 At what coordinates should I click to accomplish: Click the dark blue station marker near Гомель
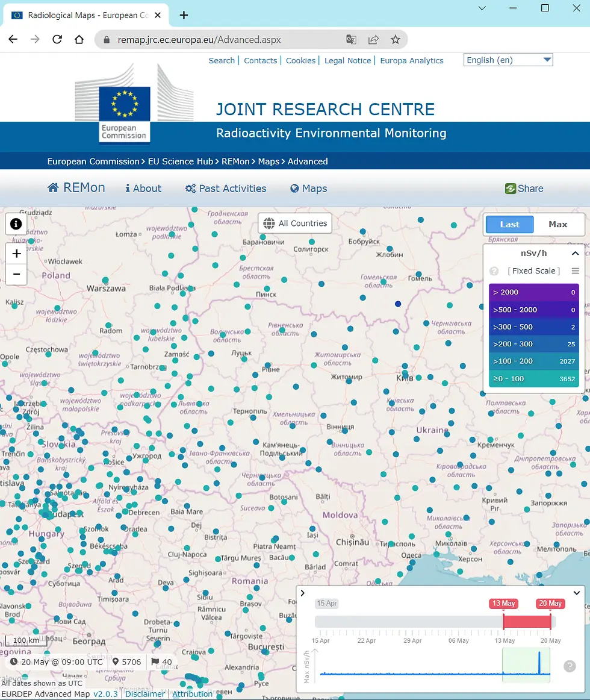point(397,304)
